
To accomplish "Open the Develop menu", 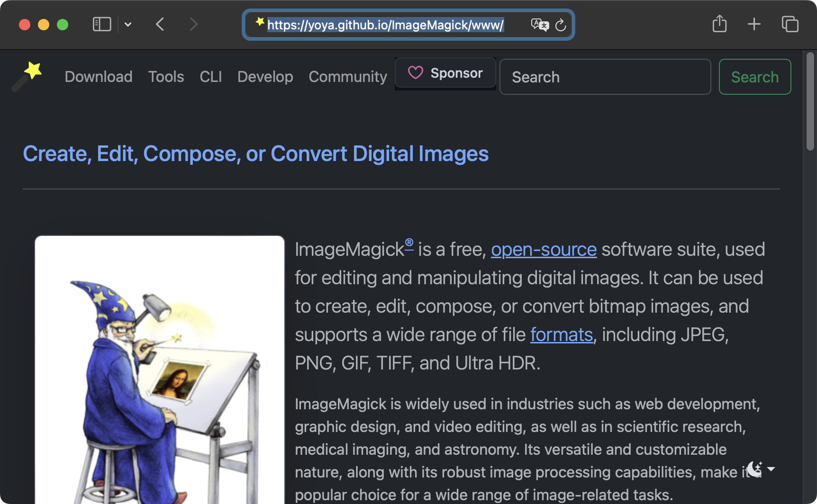I will point(265,77).
